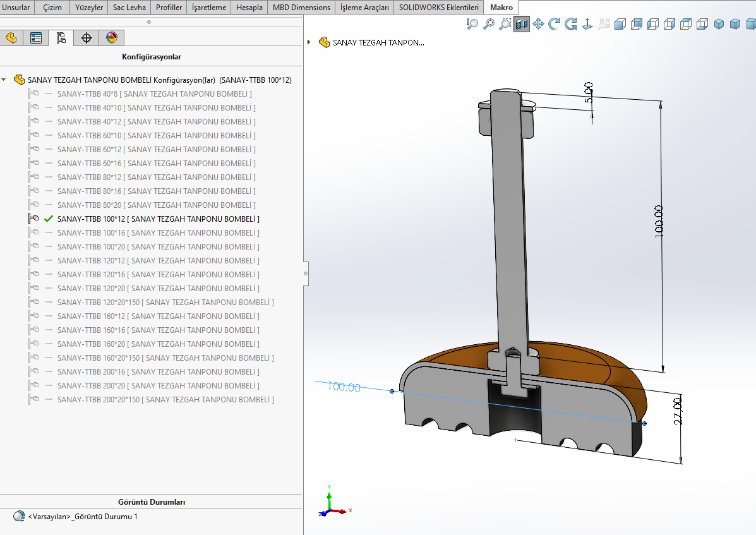Select the SANAY-TTBB 200*20*150 configuration
Screen dimensions: 756x535
coord(165,400)
